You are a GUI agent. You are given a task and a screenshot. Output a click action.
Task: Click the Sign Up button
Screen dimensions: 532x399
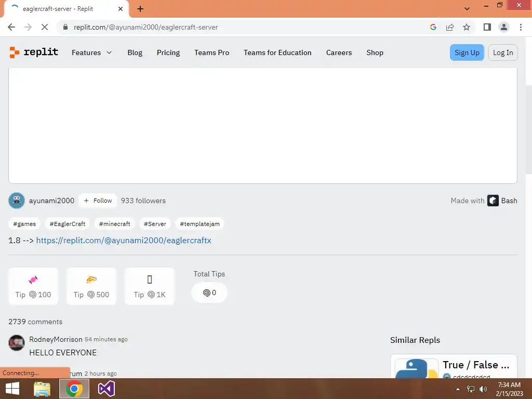467,52
